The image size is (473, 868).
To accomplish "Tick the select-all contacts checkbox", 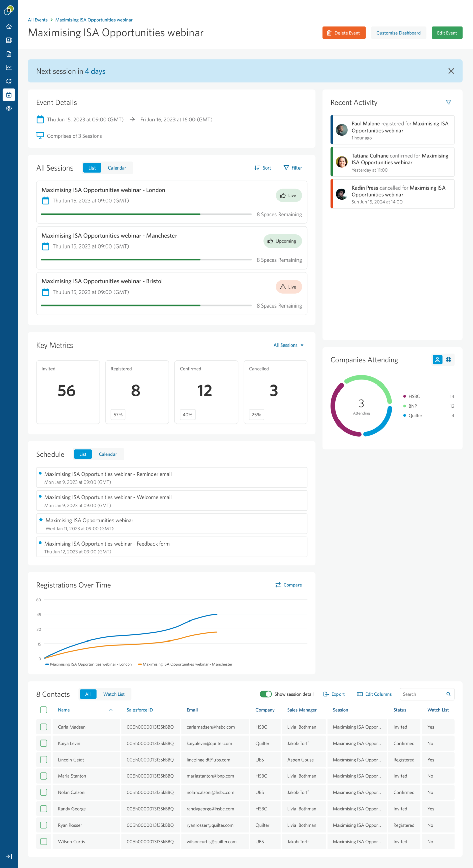I will (x=44, y=710).
